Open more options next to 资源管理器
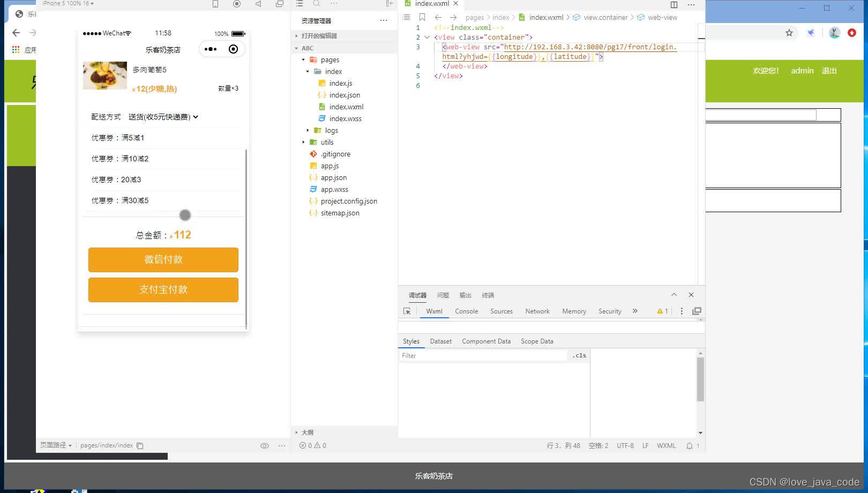868x493 pixels. [x=384, y=20]
